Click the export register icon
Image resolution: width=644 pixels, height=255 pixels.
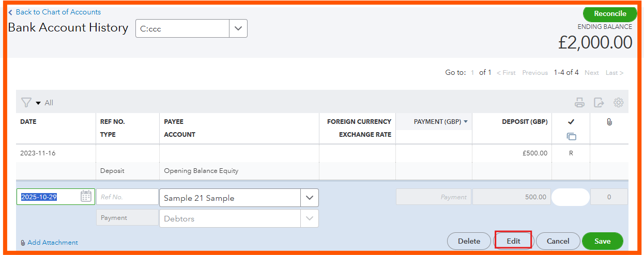pos(599,103)
